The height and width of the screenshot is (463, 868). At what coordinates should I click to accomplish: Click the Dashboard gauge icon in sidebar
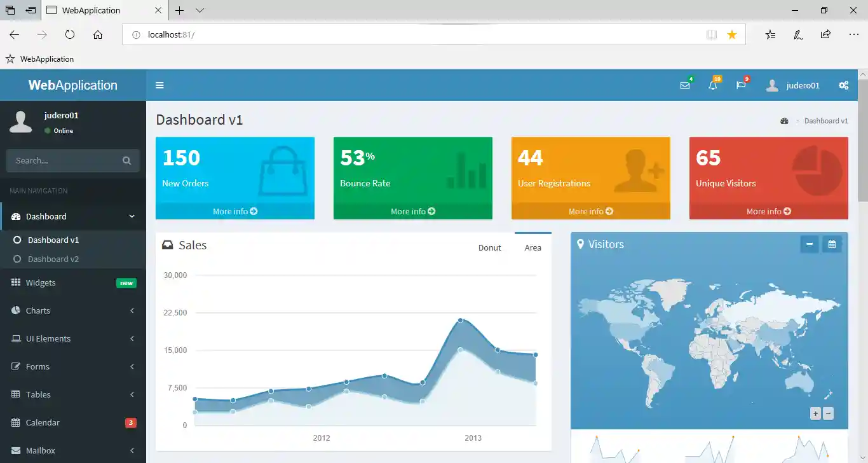point(16,216)
